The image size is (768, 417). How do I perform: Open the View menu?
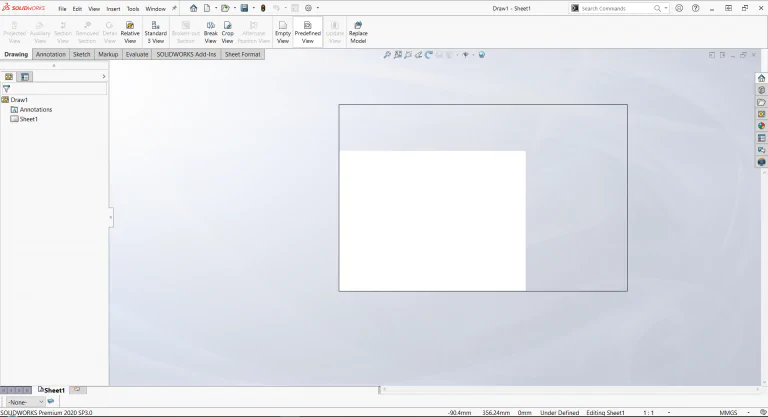coord(94,9)
